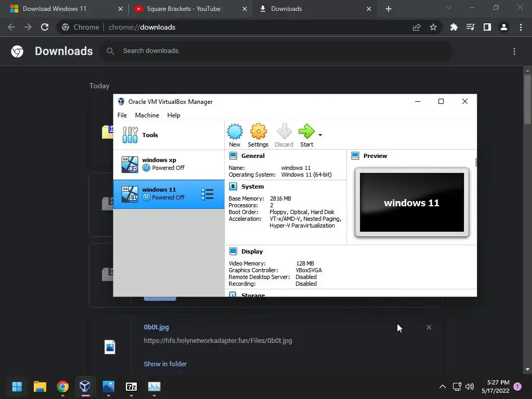
Task: Open the File menu in VirtualBox
Action: (x=122, y=115)
